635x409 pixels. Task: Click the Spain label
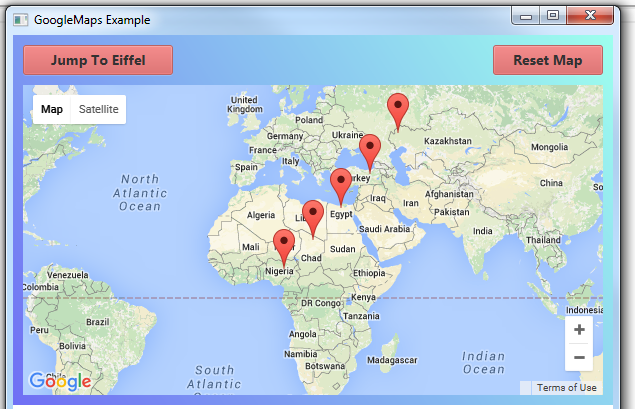click(246, 167)
